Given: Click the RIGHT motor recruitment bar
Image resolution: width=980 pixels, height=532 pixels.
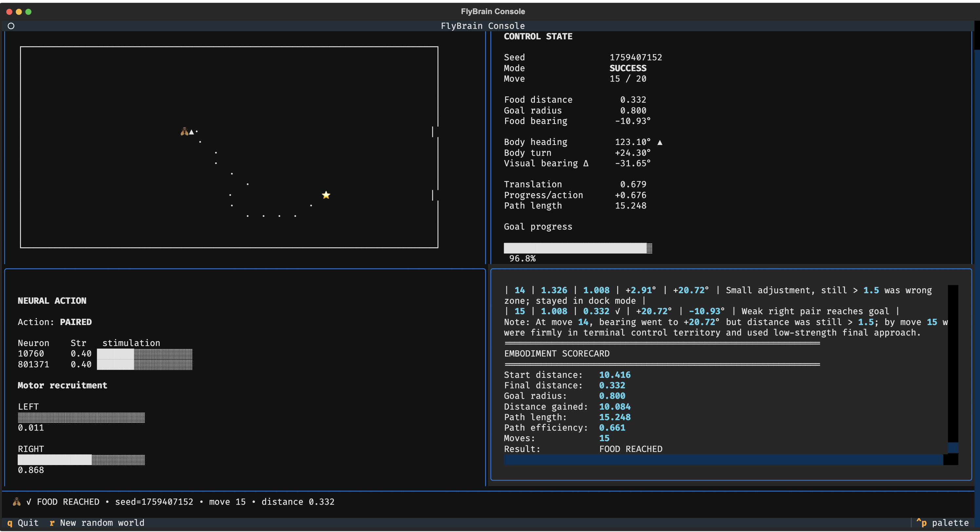Looking at the screenshot, I should 81,460.
